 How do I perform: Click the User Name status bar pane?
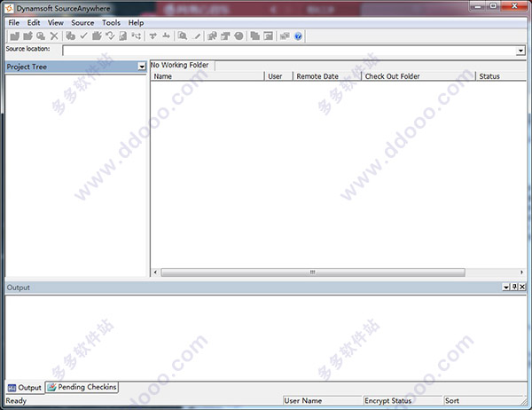(323, 401)
